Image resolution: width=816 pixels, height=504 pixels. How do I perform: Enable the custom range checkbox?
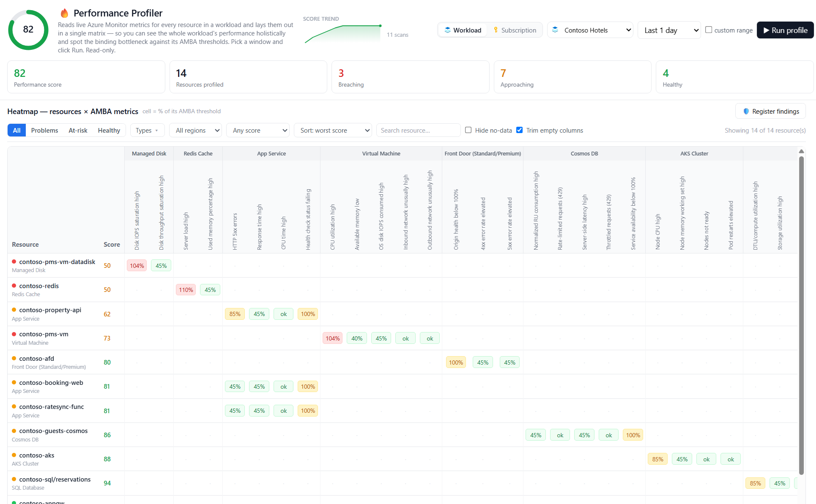(709, 30)
